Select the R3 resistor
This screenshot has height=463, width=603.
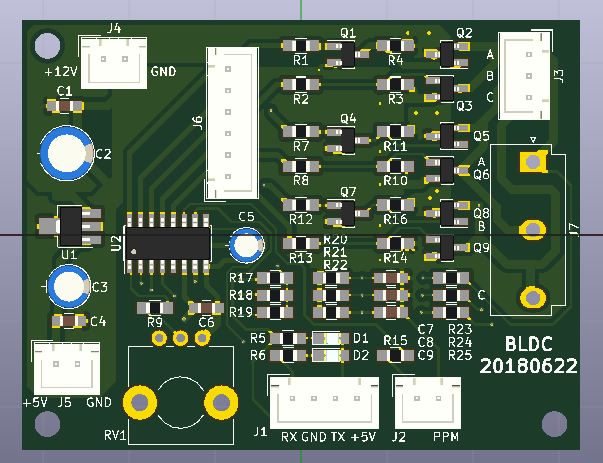pos(395,85)
